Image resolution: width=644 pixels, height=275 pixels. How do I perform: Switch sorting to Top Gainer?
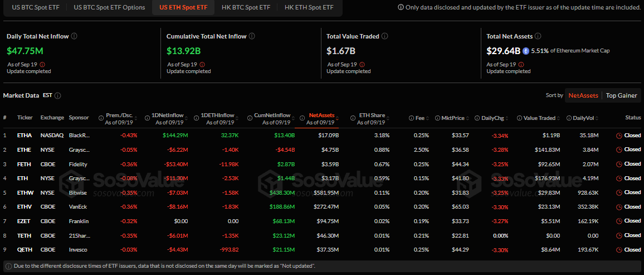tap(621, 95)
